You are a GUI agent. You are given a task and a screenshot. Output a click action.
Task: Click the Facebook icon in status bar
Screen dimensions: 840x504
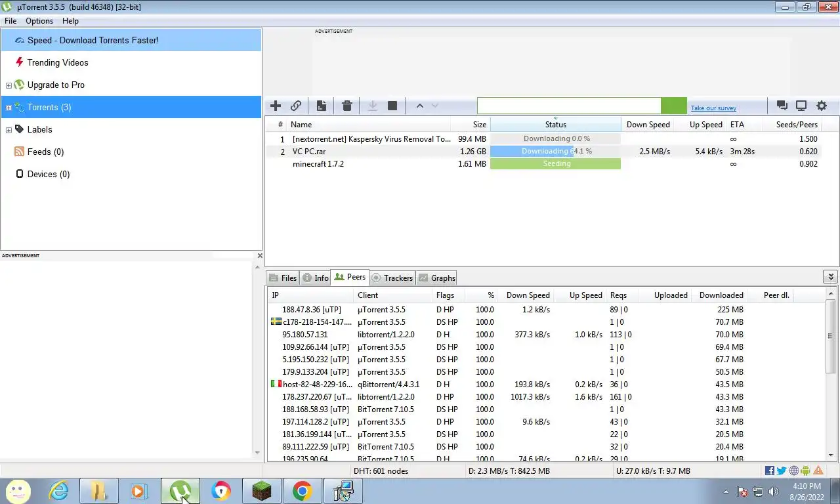(770, 471)
